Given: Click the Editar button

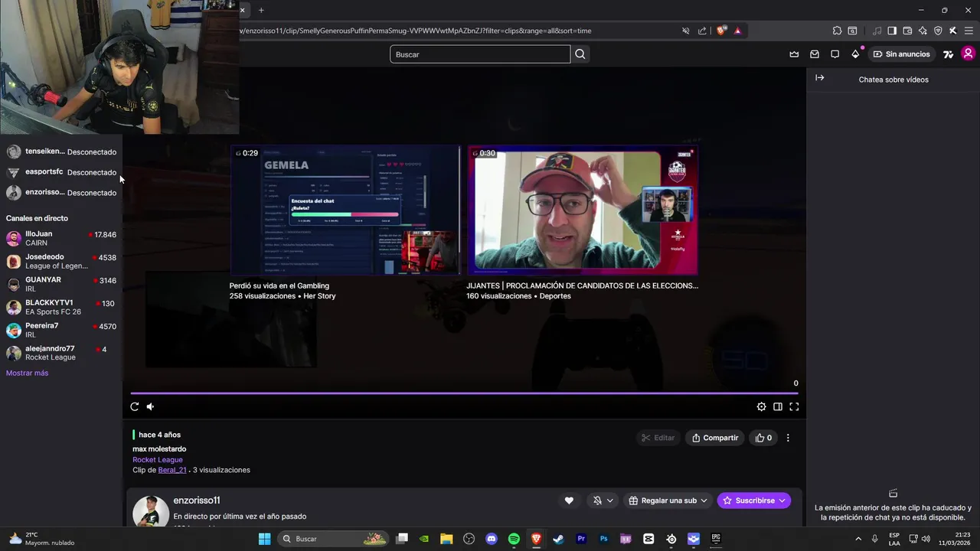Looking at the screenshot, I should [658, 438].
